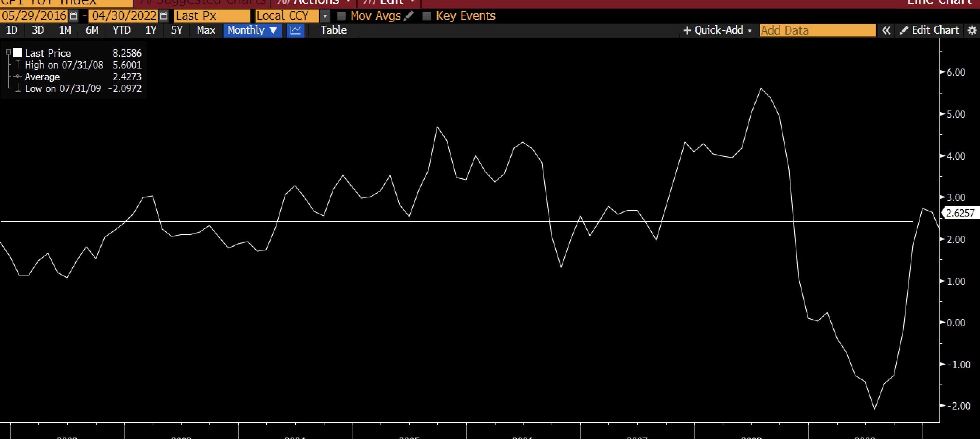Open the Local CCY dropdown arrow

tap(325, 16)
